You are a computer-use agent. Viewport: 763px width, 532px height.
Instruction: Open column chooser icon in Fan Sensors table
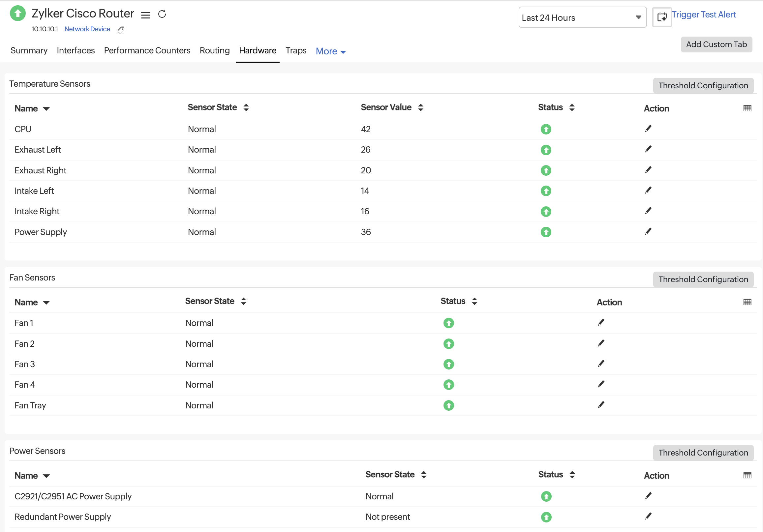[x=747, y=302]
